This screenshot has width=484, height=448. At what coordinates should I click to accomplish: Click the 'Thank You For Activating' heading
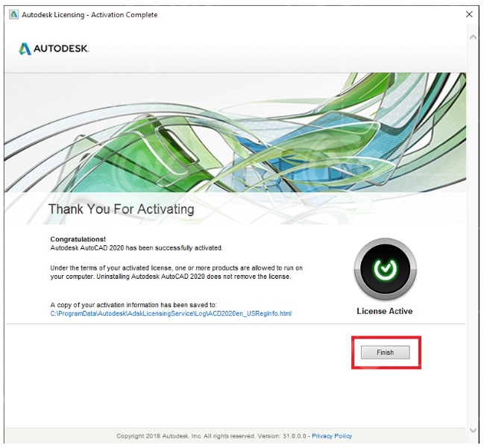click(x=121, y=209)
